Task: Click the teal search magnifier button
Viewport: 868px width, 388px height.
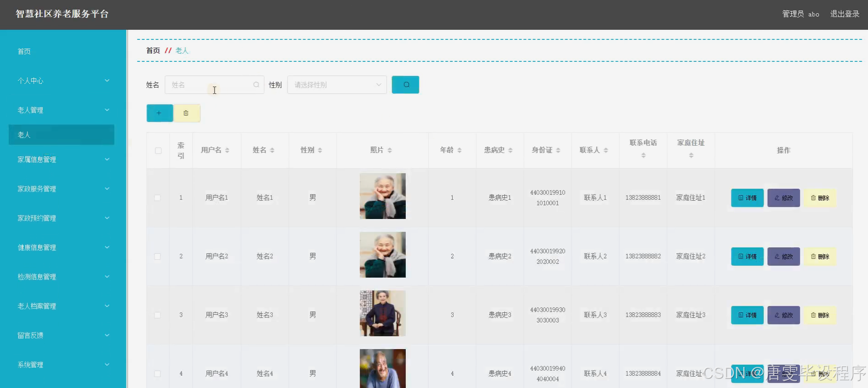Action: (x=405, y=85)
